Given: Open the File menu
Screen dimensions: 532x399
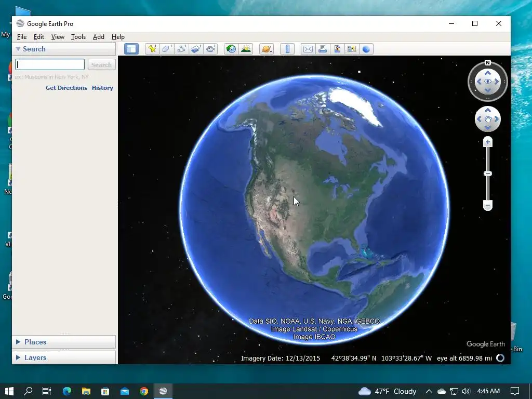Looking at the screenshot, I should click(22, 37).
